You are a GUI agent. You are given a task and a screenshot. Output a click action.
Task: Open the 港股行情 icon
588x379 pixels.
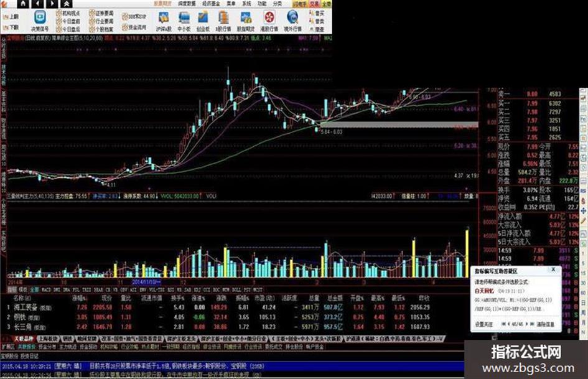click(269, 21)
